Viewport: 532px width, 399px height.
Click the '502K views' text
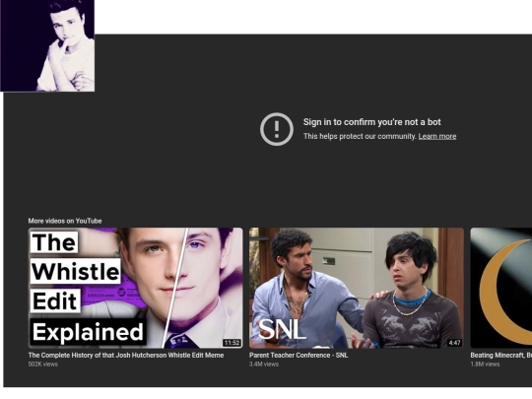[43, 365]
